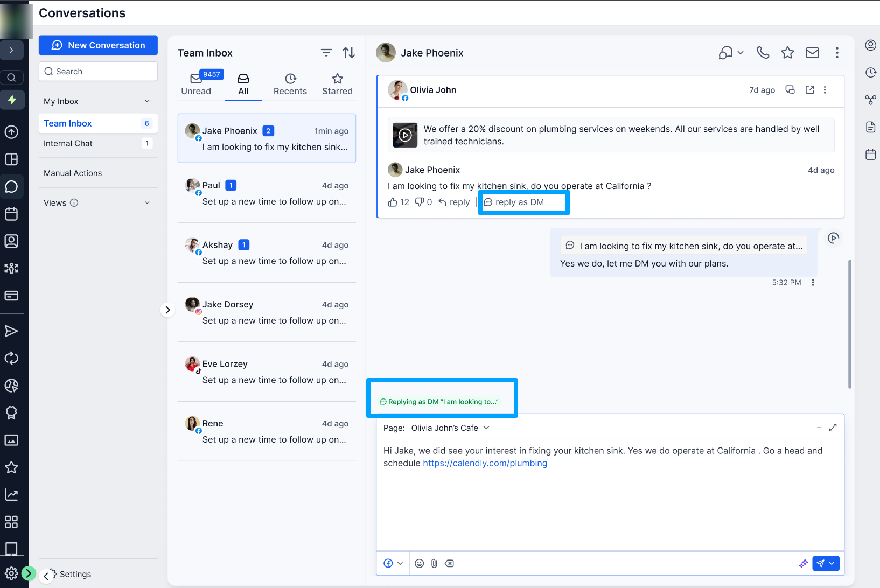Screen dimensions: 880x588
Task: Click the Search input field
Action: tap(98, 71)
